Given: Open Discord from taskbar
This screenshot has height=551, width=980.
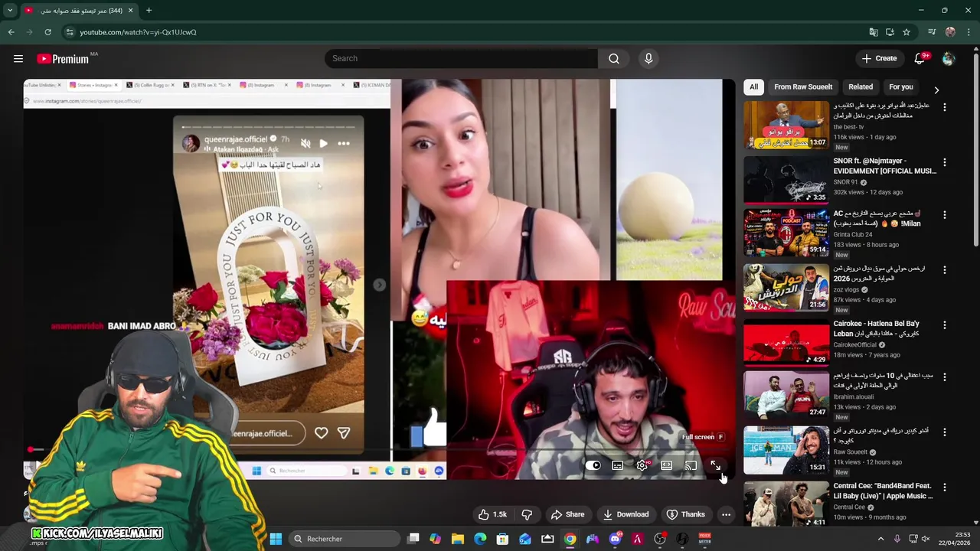Looking at the screenshot, I should pos(615,539).
